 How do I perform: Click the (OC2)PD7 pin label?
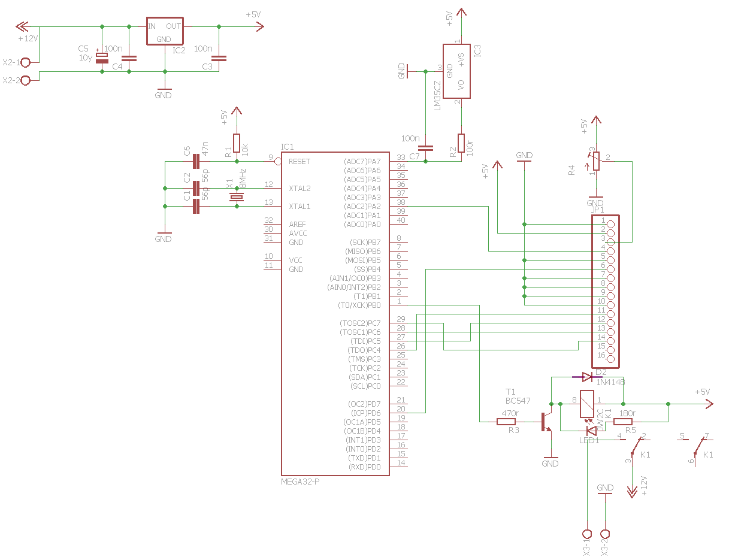click(x=365, y=404)
